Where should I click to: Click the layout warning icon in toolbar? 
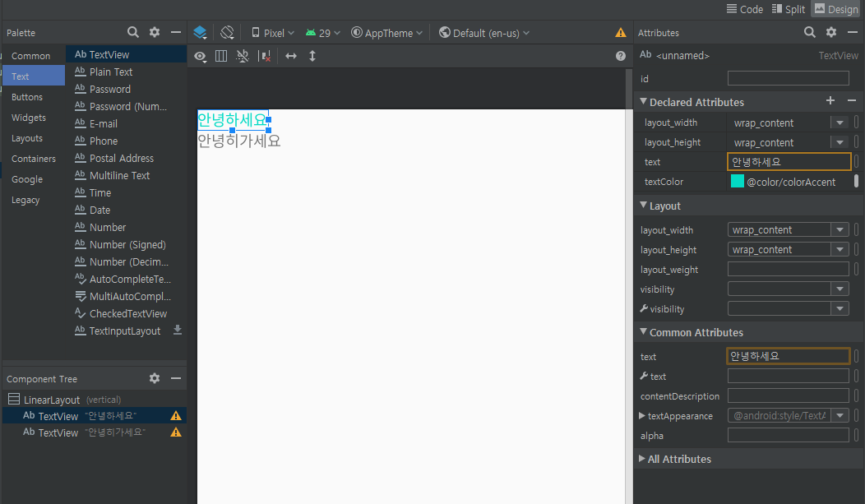(x=621, y=33)
